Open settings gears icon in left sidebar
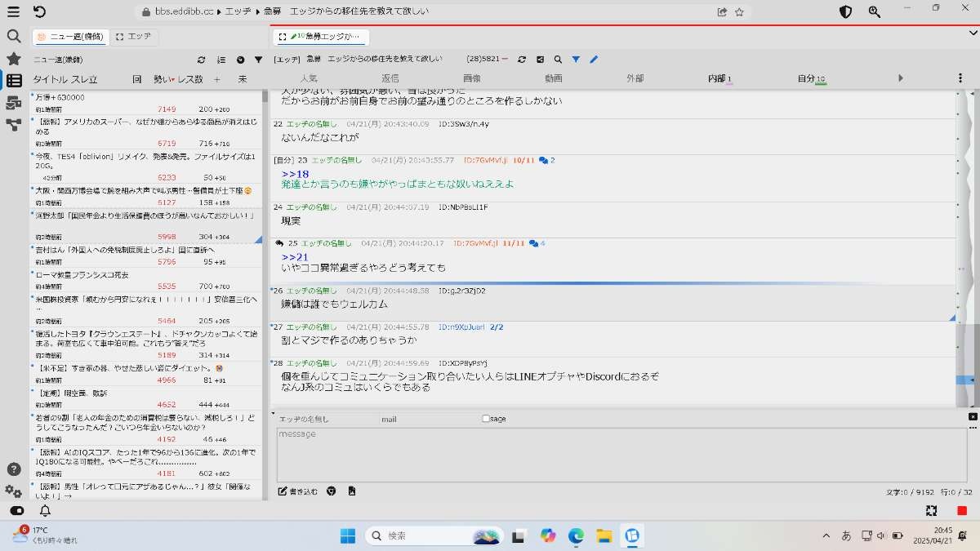 tap(14, 491)
